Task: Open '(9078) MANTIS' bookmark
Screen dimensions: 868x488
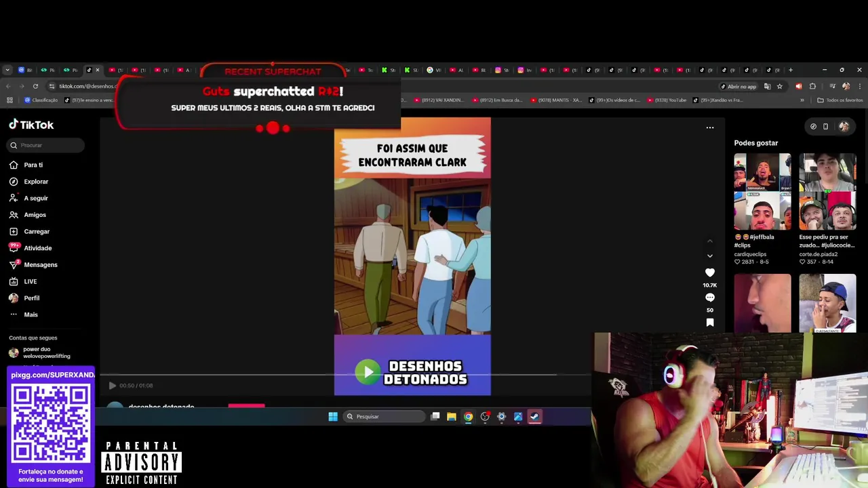Action: tap(556, 100)
